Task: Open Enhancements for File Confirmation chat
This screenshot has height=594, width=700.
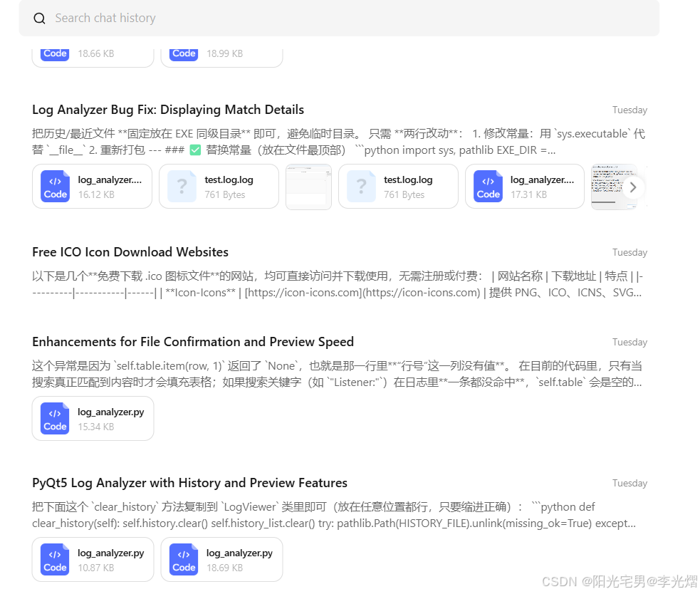Action: point(192,342)
